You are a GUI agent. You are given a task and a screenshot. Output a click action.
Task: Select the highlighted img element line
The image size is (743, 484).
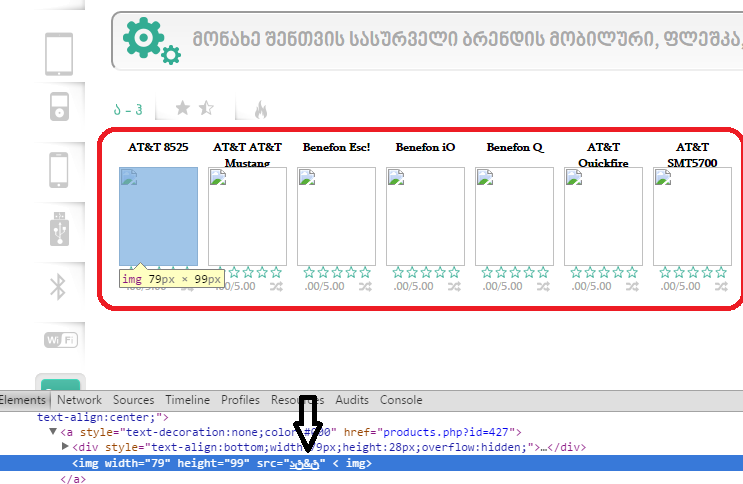click(x=372, y=463)
